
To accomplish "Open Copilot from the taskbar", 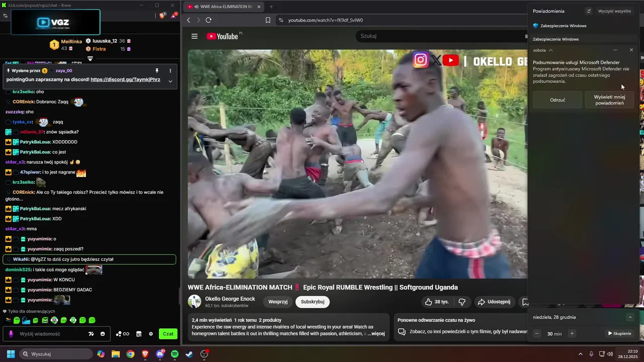I will 101,354.
